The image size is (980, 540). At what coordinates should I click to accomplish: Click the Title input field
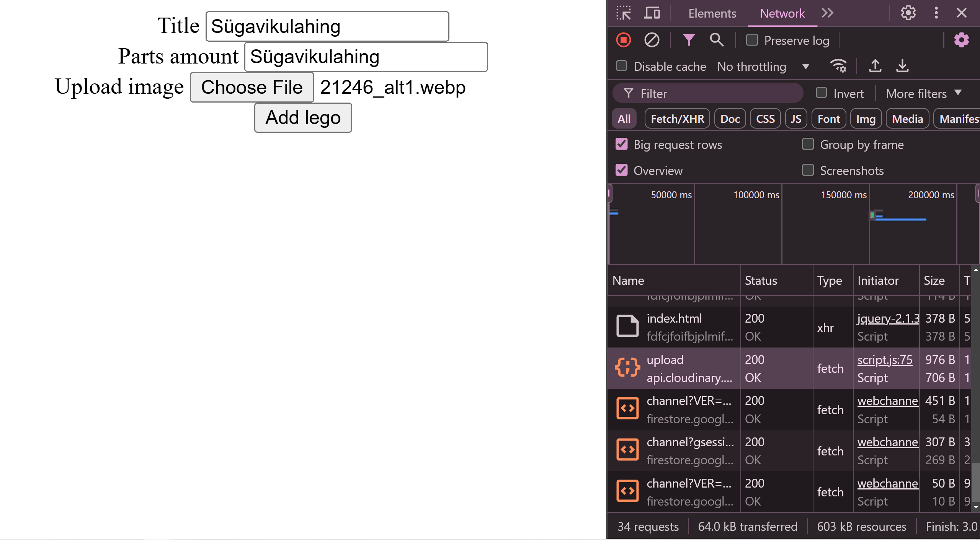click(327, 27)
